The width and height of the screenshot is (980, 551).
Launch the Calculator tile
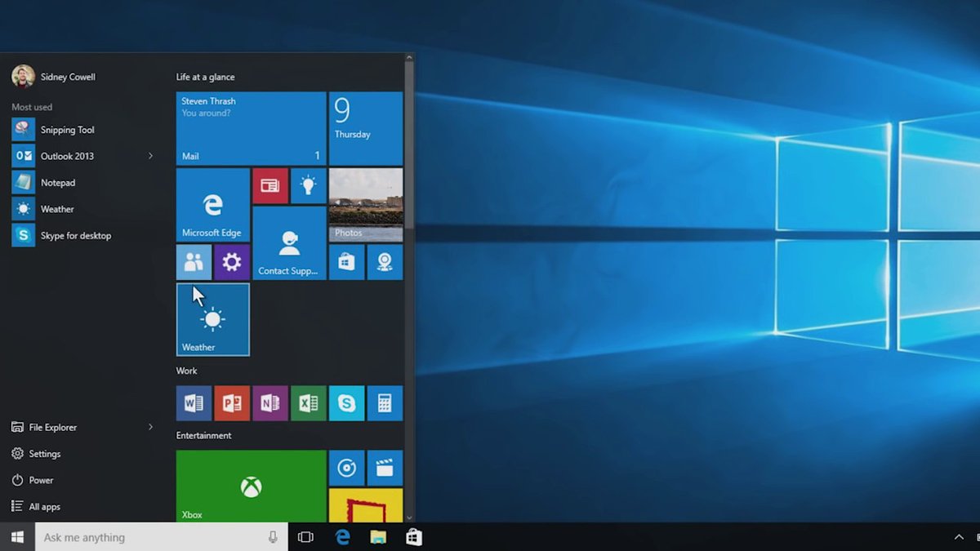[x=384, y=402]
